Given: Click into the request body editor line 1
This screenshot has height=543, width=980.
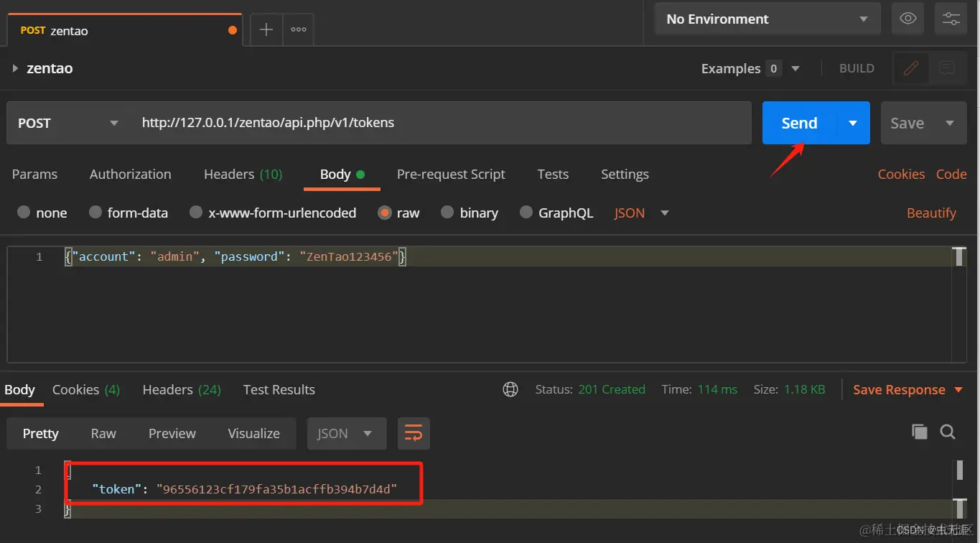Looking at the screenshot, I should [506, 256].
